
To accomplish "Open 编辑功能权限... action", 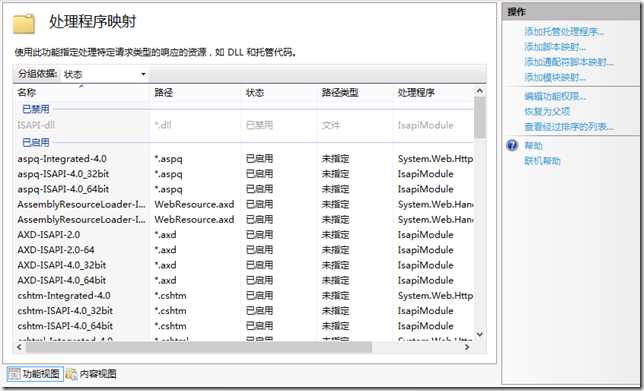I will [x=555, y=97].
